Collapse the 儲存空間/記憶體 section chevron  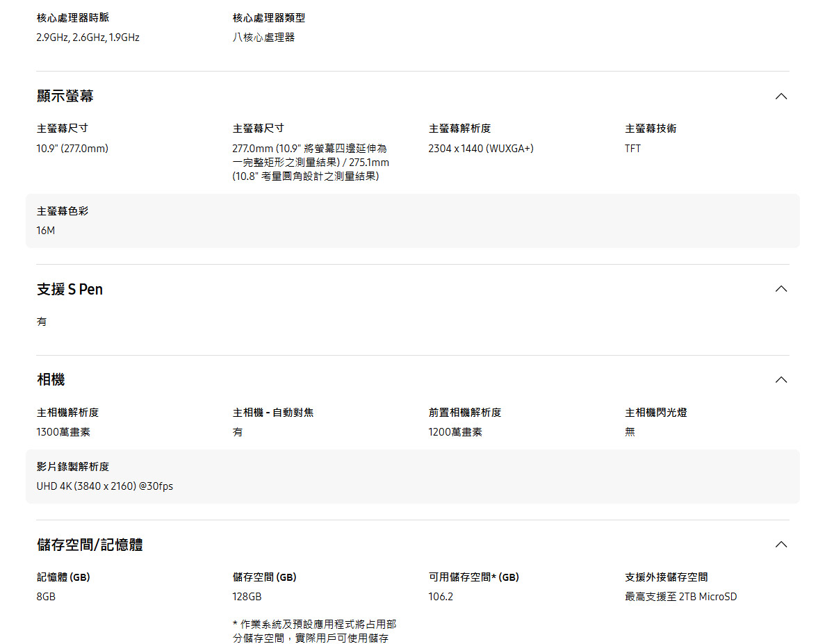coord(780,545)
